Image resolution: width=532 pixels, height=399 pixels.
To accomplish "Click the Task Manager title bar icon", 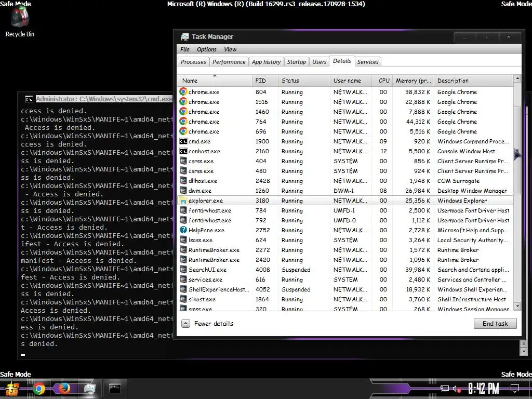I will (184, 37).
